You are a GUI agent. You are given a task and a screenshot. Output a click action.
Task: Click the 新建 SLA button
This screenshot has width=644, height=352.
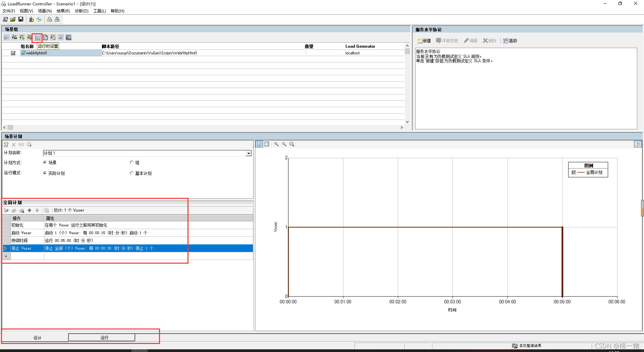pos(424,41)
